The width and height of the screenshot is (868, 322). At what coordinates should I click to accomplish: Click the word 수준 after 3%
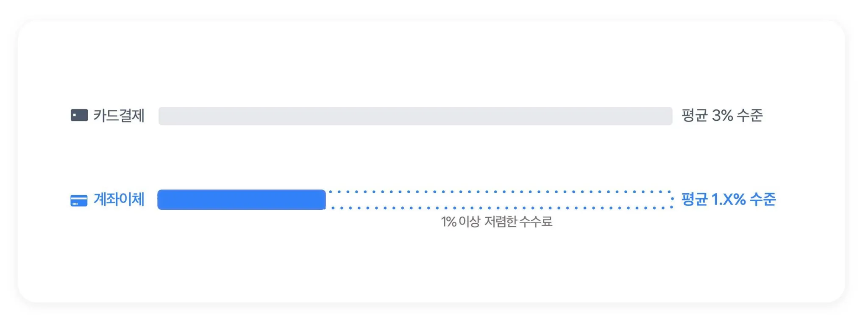point(750,115)
